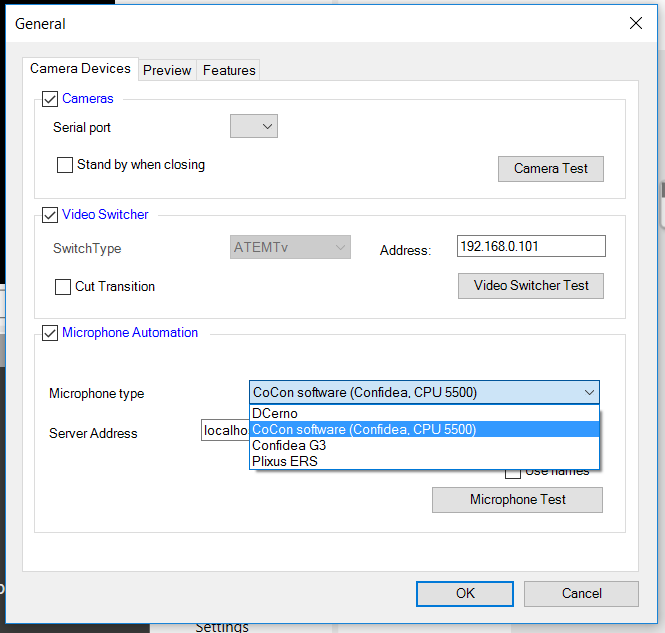Tick the Cut Transition checkbox
The height and width of the screenshot is (633, 665).
[63, 287]
